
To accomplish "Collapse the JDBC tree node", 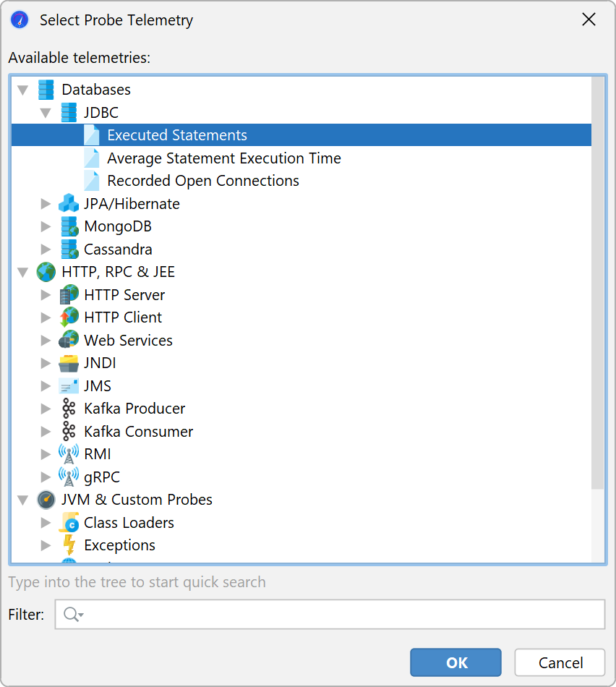I will [x=46, y=113].
